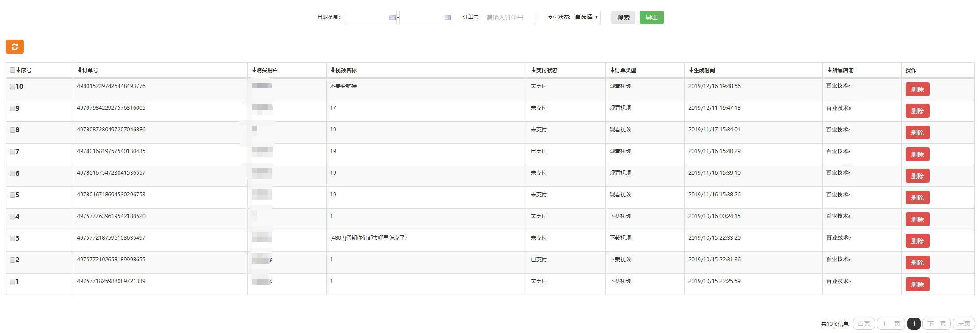Image resolution: width=980 pixels, height=333 pixels.
Task: Sort by 订单类型 column header
Action: click(623, 70)
